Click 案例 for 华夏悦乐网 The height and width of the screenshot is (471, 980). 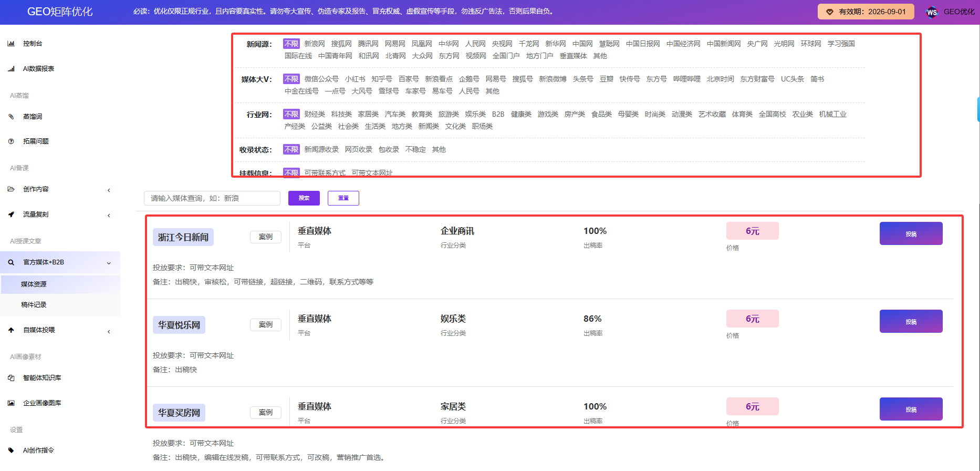tap(266, 325)
